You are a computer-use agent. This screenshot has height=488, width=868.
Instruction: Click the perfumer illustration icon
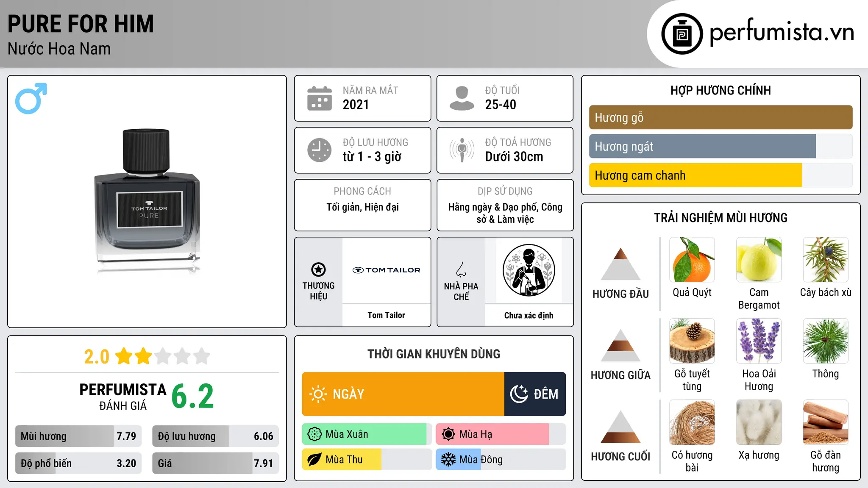(529, 270)
